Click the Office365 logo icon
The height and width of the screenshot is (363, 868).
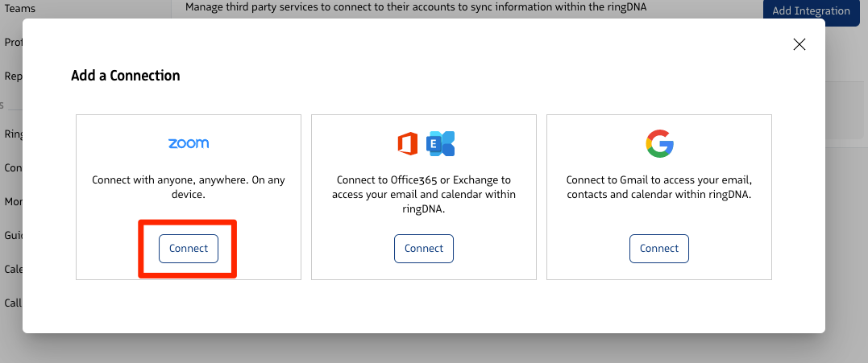coord(408,143)
